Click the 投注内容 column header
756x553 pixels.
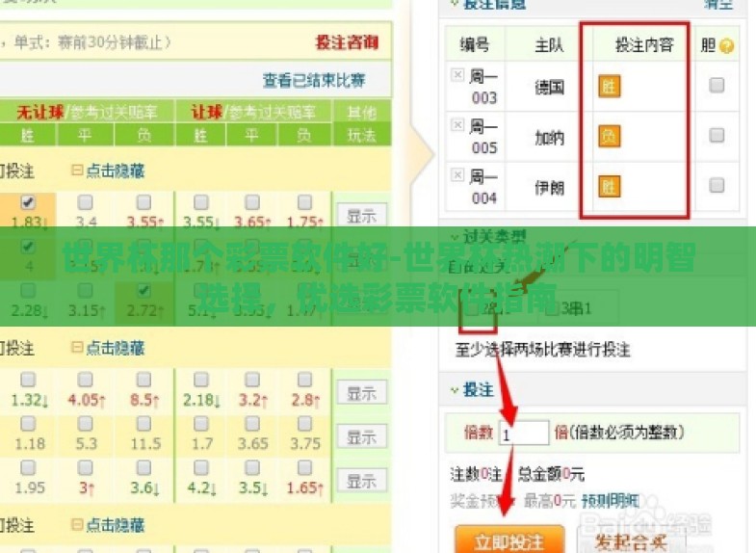click(644, 45)
